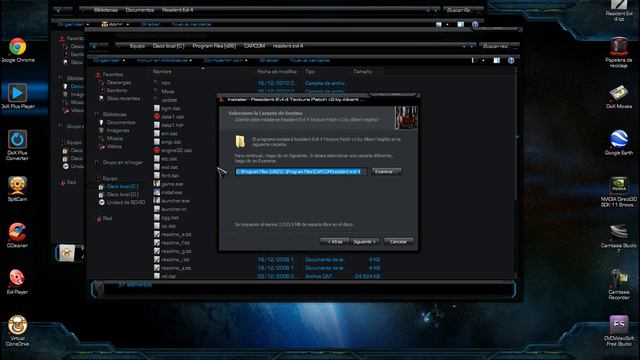Click CAPCOM in the address breadcrumb
The height and width of the screenshot is (360, 640).
[254, 46]
